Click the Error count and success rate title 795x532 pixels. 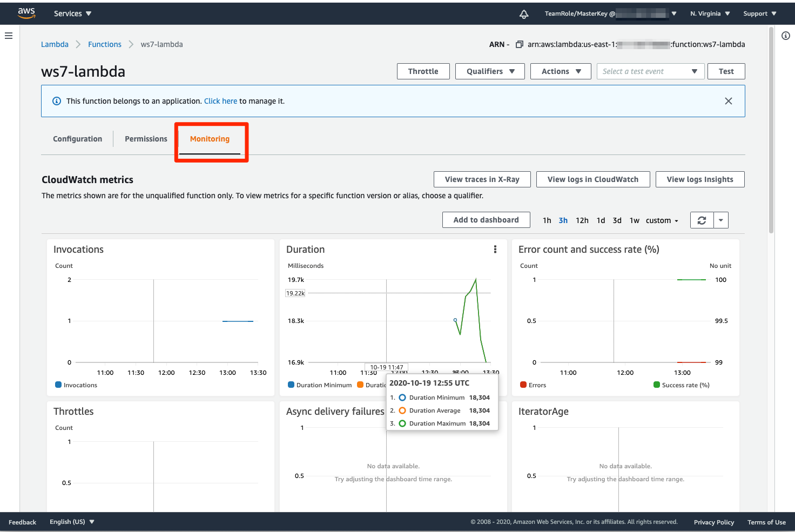coord(589,250)
